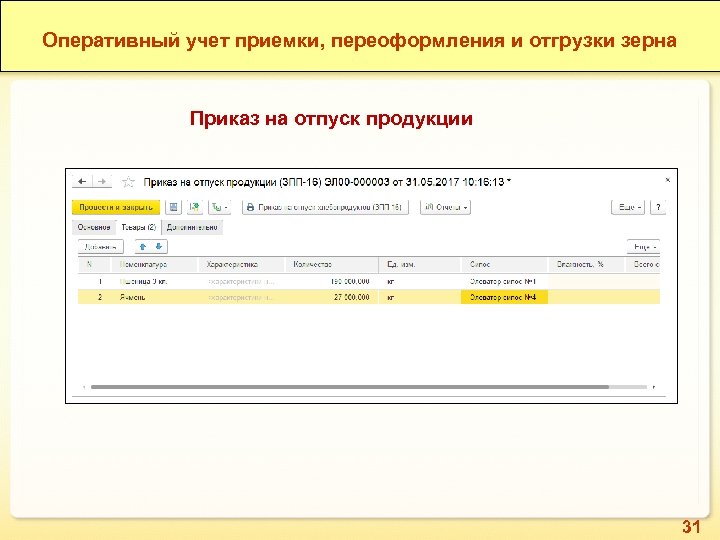Switch to the 'Основное' tab
The image size is (720, 540).
click(x=94, y=227)
